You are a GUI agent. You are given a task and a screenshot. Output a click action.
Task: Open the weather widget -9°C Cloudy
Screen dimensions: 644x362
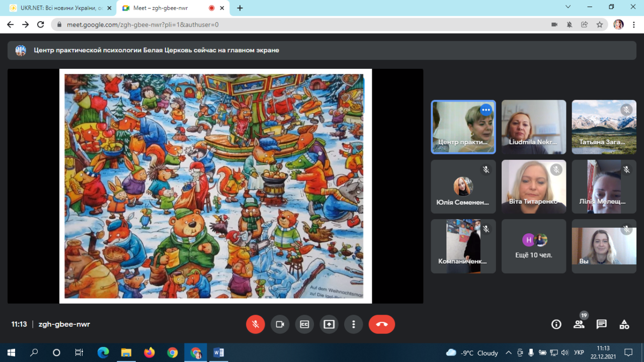pos(472,353)
